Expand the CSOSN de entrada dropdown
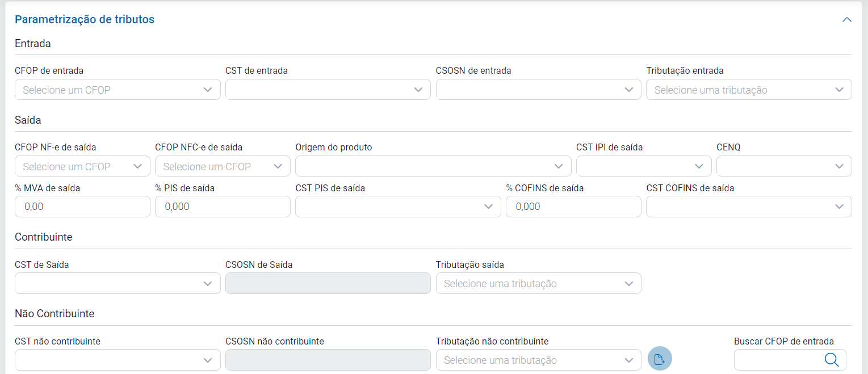 pos(538,90)
